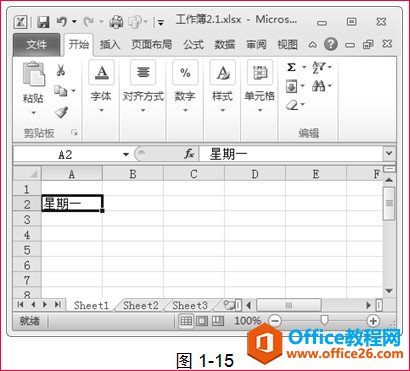Switch to the 插入 tab
The width and height of the screenshot is (410, 371).
tap(110, 44)
